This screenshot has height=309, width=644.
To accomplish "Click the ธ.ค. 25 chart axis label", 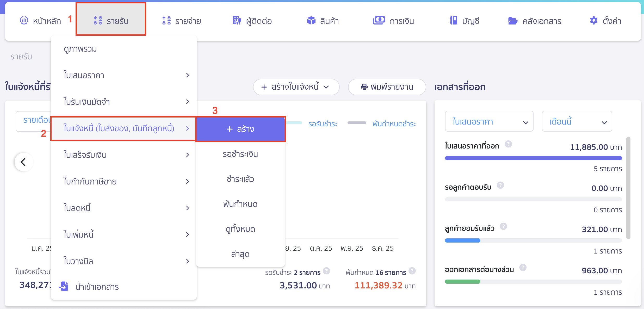I will (382, 248).
